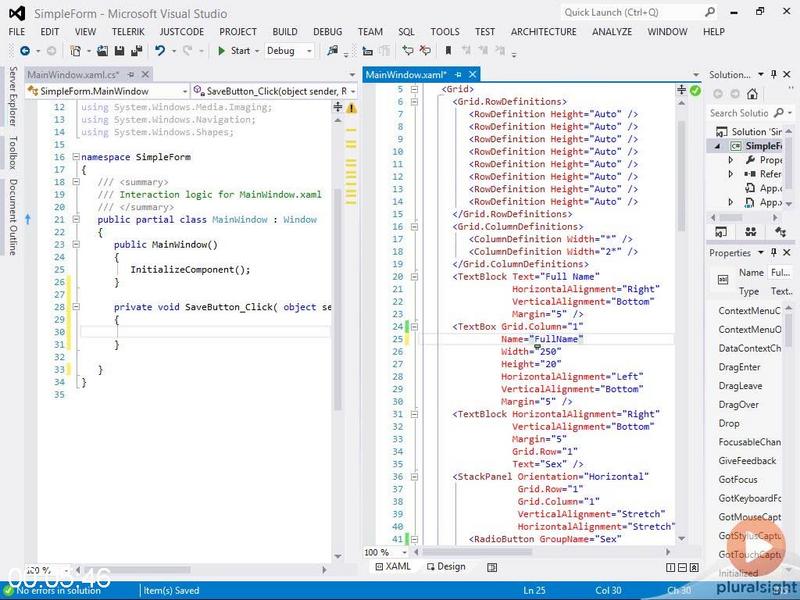Select the GotFocus event in Properties
Viewport: 800px width, 600px height.
point(738,480)
